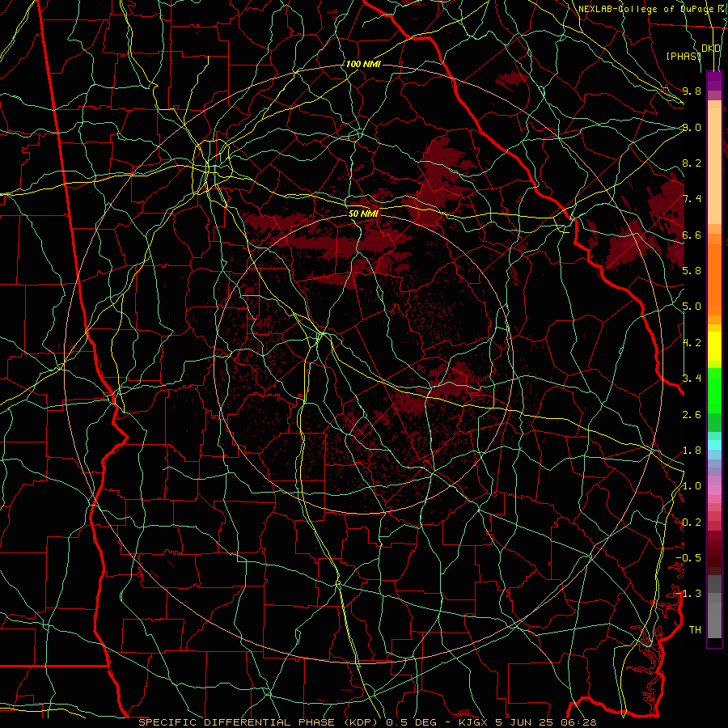Viewport: 728px width, 728px height.
Task: Click the pink segment near 1.0 on color bar
Action: click(x=714, y=490)
